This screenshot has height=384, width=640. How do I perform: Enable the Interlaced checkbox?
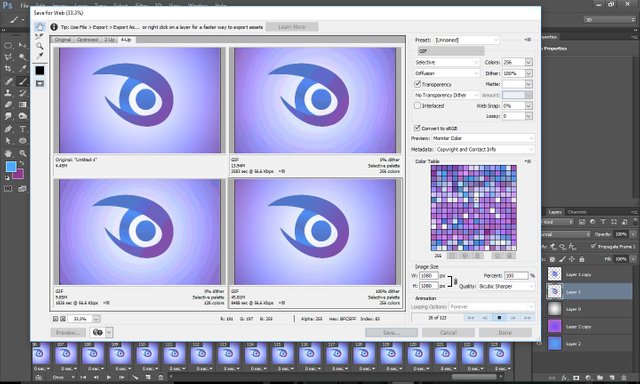pos(417,105)
